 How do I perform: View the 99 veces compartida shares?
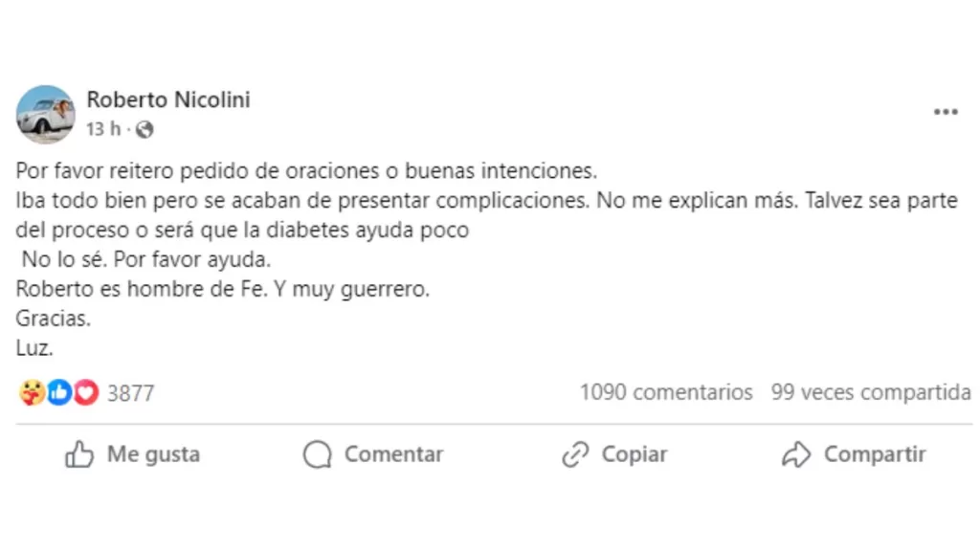click(871, 392)
